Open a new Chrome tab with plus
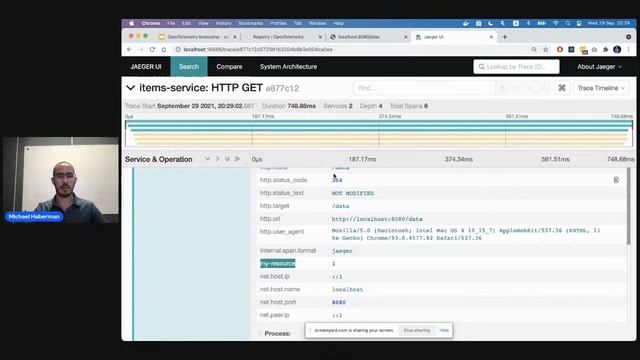640x360 pixels. tap(505, 37)
